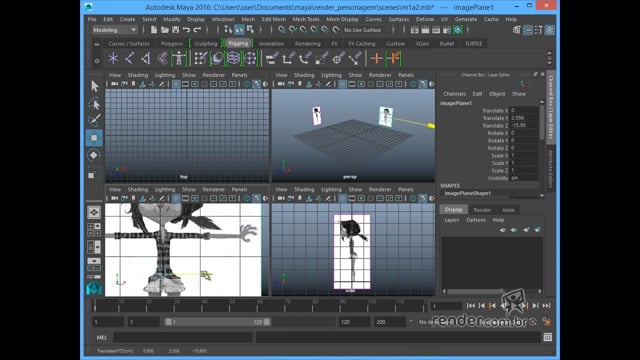Viewport: 640px width, 360px height.
Task: Toggle Select by hierarchy mode
Action: coord(228,30)
